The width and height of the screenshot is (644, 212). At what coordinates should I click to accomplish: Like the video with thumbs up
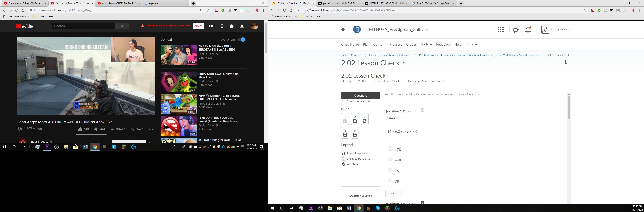80,129
